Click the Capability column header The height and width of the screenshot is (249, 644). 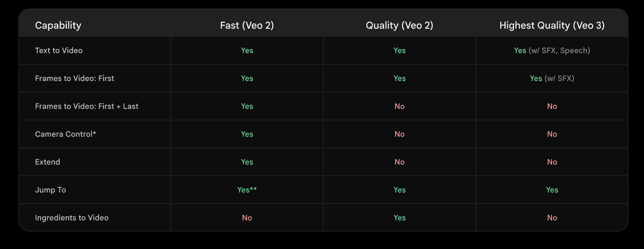[58, 25]
